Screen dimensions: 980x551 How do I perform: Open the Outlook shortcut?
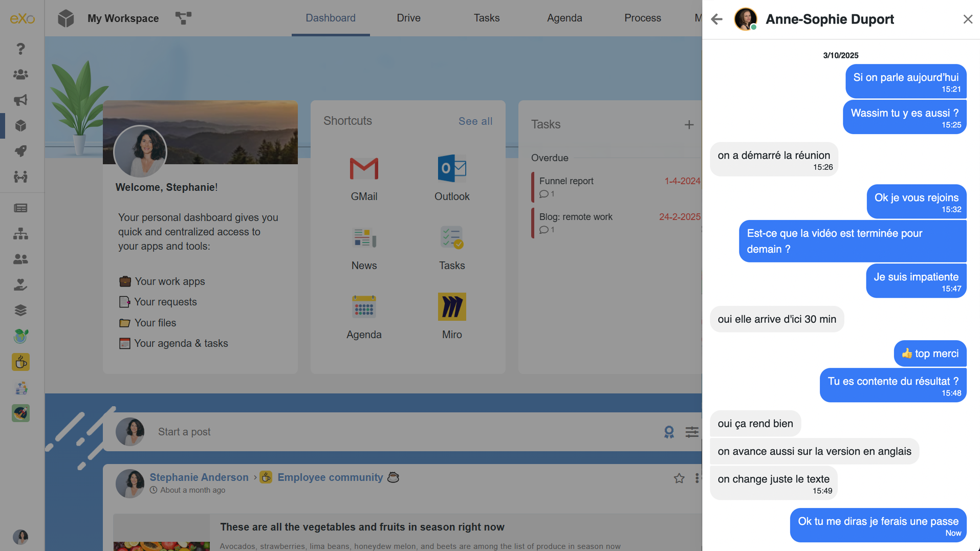[x=451, y=169]
